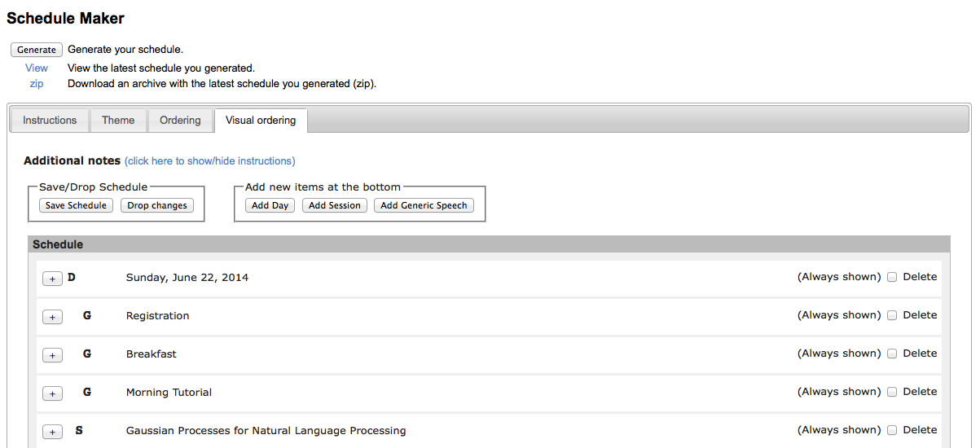Expand the Gaussian Processes session row
Viewport: 980px width, 448px height.
pos(52,432)
